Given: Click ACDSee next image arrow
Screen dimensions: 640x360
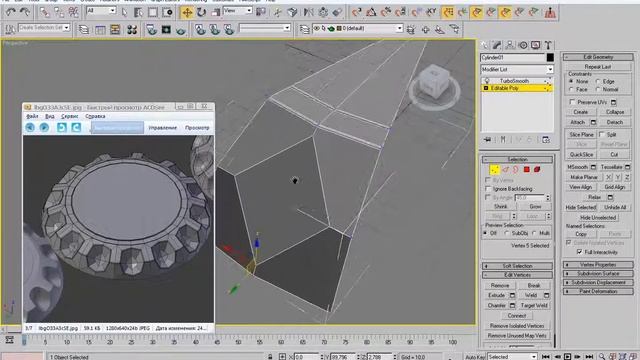Looking at the screenshot, I should [44, 127].
